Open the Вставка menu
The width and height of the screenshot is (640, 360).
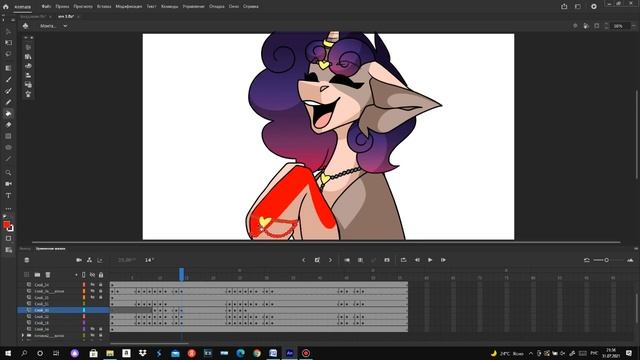coord(104,7)
